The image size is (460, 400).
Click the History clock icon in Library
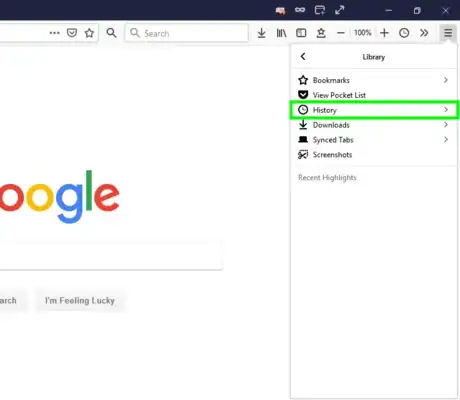click(x=303, y=110)
